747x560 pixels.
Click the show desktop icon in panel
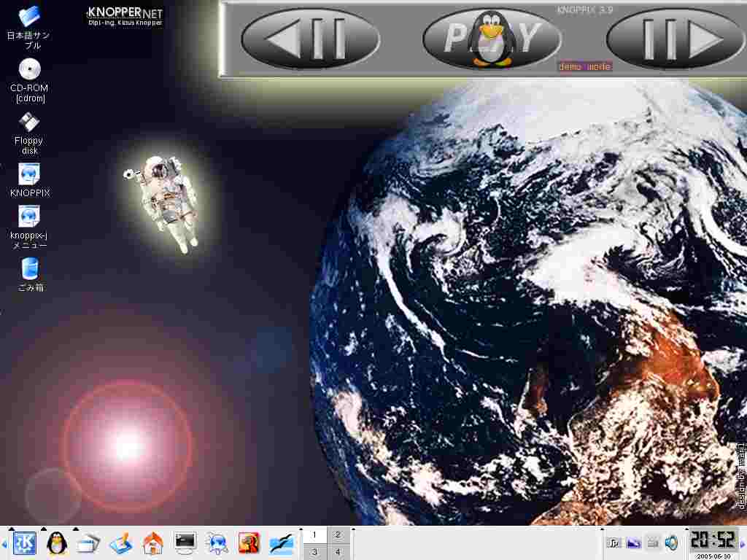(x=120, y=543)
